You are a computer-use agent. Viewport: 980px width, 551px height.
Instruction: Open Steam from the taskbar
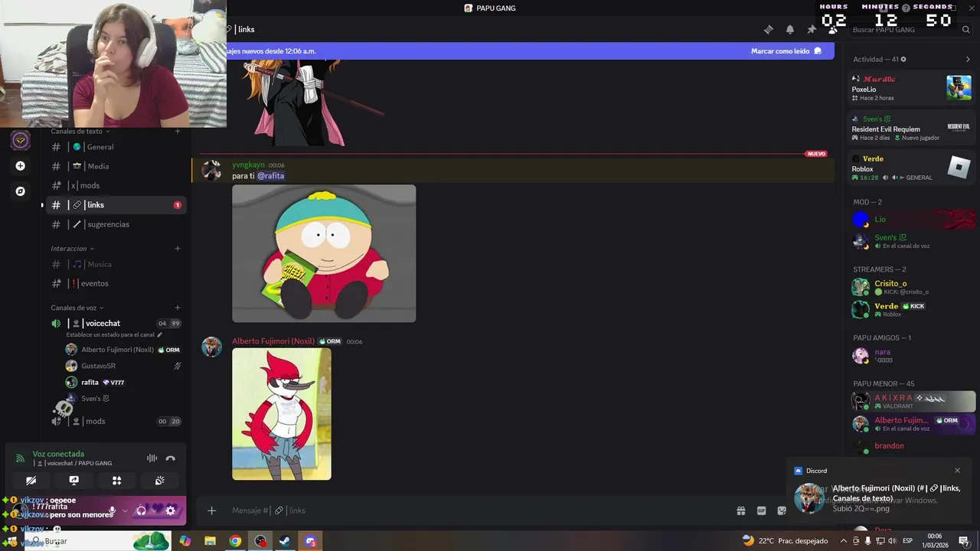coord(284,541)
